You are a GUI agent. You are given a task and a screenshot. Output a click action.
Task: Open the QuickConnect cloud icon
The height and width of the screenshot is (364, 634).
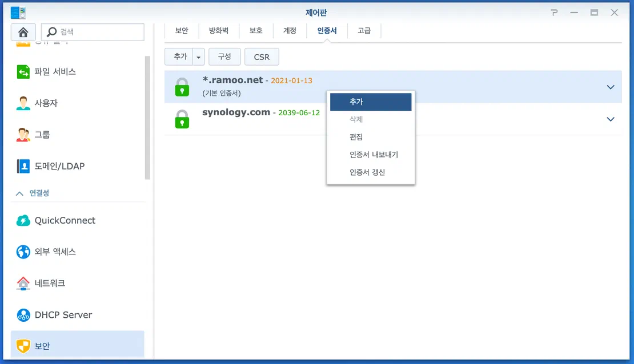pos(23,221)
